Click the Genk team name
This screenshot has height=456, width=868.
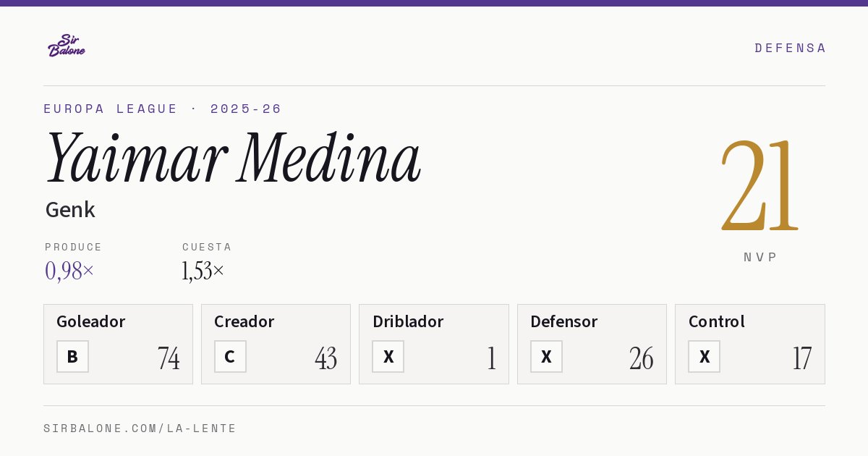(x=70, y=210)
